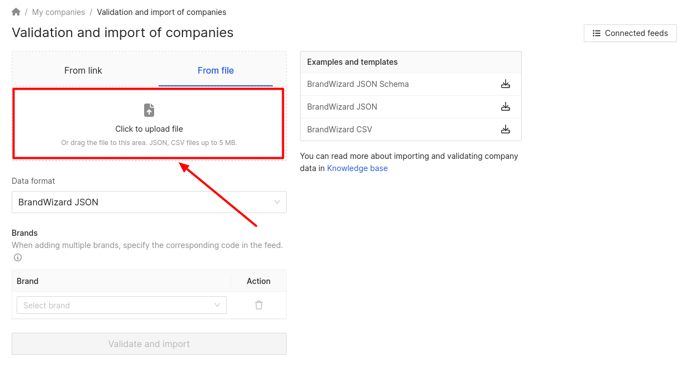Click the upload file document icon
688x372 pixels.
click(149, 110)
